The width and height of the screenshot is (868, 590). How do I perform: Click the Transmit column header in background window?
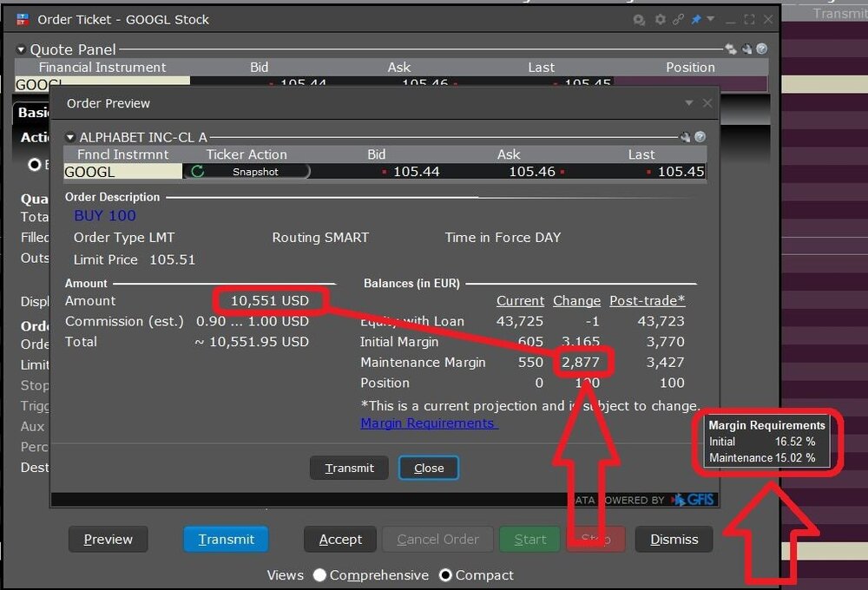click(x=840, y=13)
